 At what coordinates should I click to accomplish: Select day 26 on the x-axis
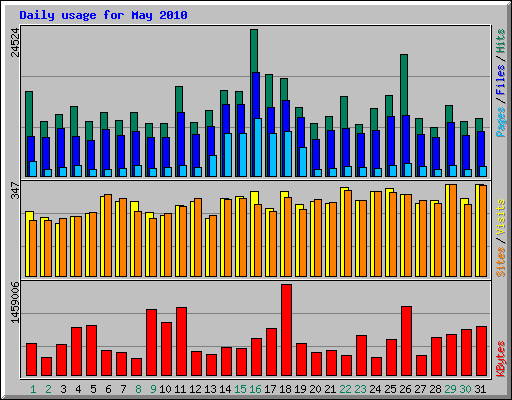(405, 389)
